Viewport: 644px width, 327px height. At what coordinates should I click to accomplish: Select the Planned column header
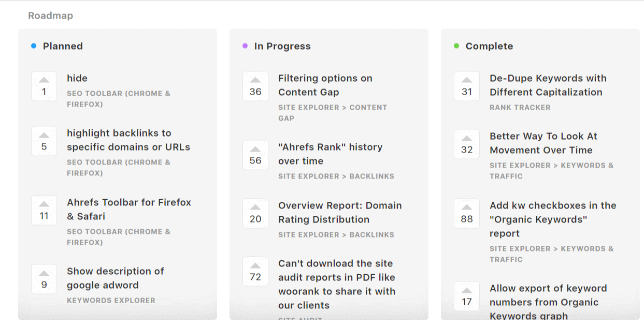pos(63,46)
